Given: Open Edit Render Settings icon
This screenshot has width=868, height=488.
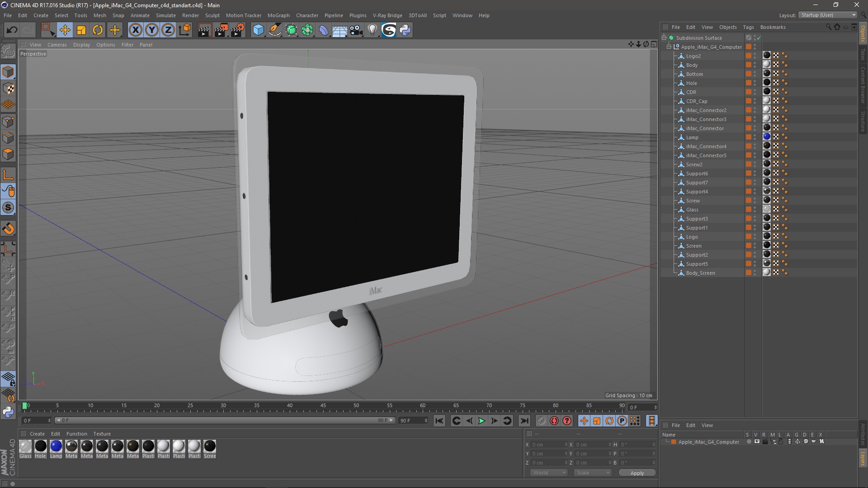Looking at the screenshot, I should click(x=238, y=30).
